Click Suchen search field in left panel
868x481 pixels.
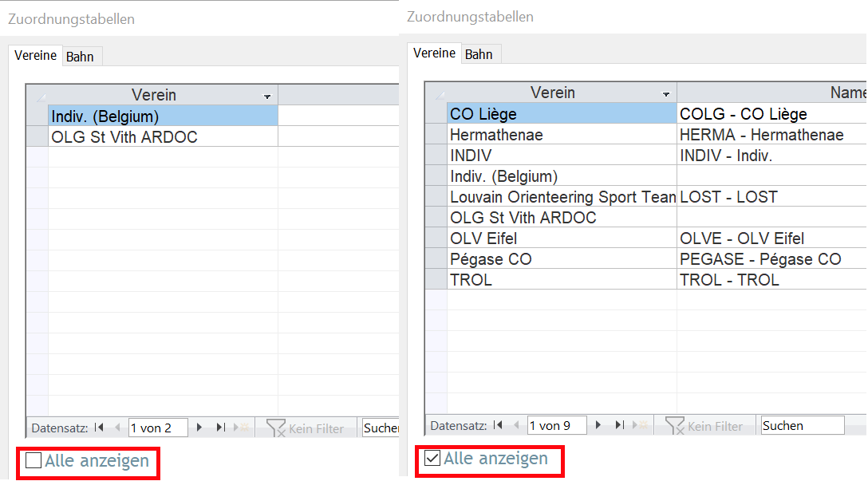(x=381, y=428)
